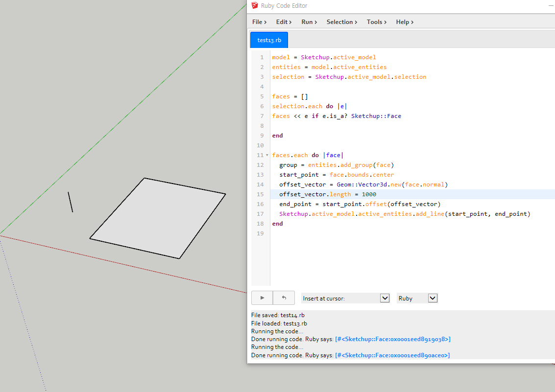Open the Selection menu
The width and height of the screenshot is (555, 392).
point(342,22)
